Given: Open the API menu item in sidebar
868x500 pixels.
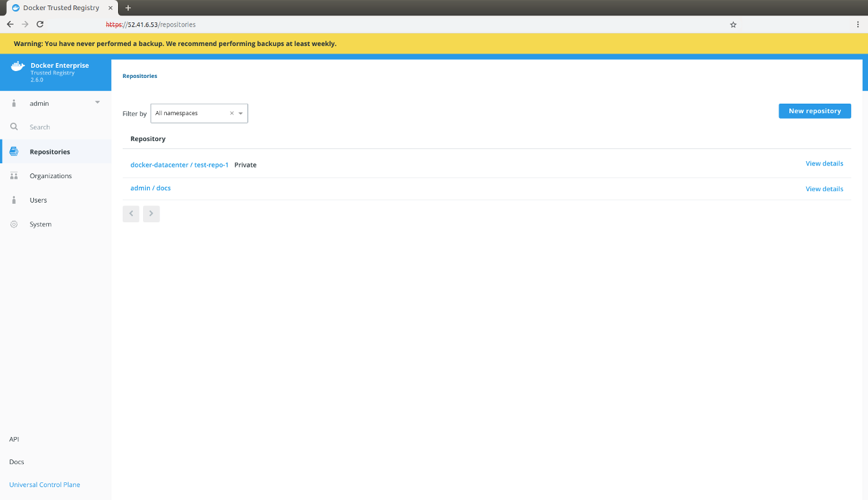Looking at the screenshot, I should 14,439.
